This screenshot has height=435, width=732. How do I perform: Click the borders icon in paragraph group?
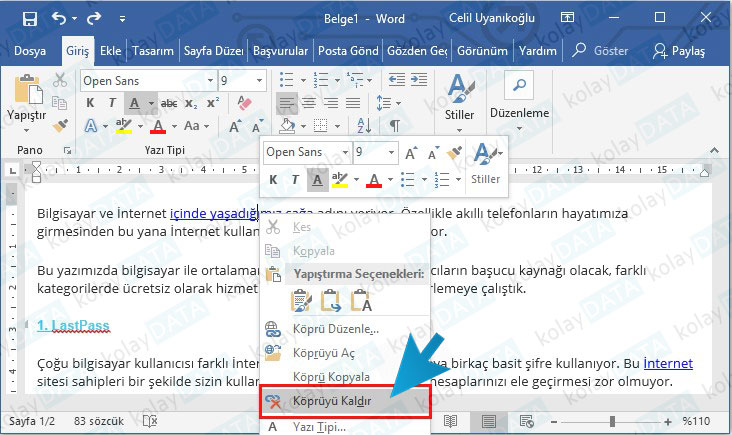(321, 126)
